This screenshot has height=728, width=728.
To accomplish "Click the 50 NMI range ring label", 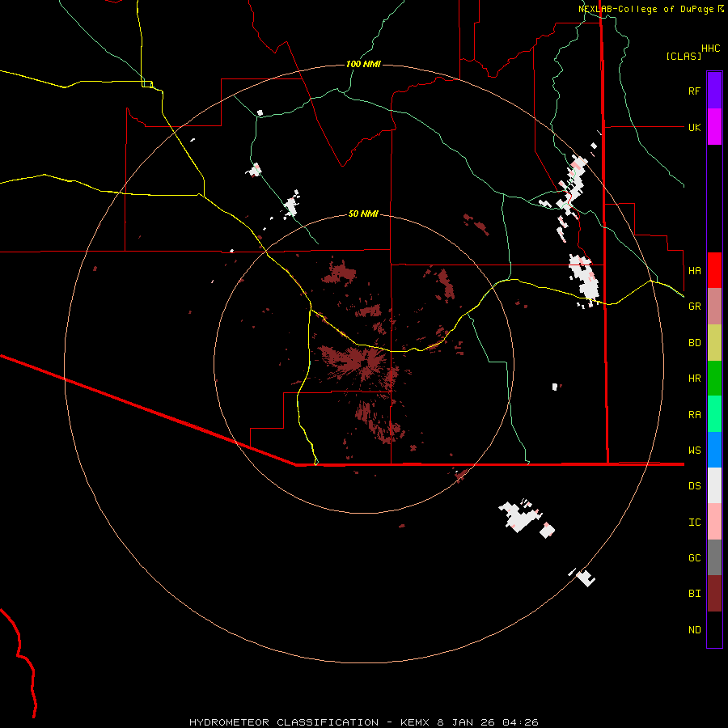I will 363,214.
